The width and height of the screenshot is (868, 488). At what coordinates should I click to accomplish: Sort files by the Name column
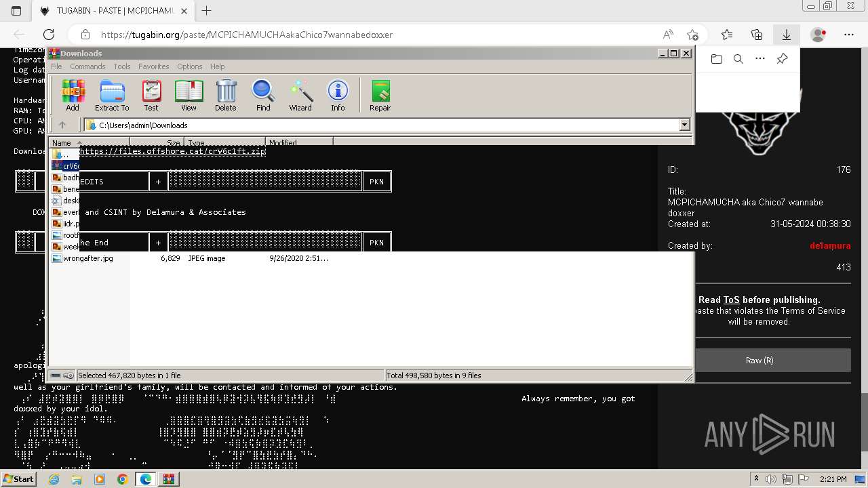90,142
